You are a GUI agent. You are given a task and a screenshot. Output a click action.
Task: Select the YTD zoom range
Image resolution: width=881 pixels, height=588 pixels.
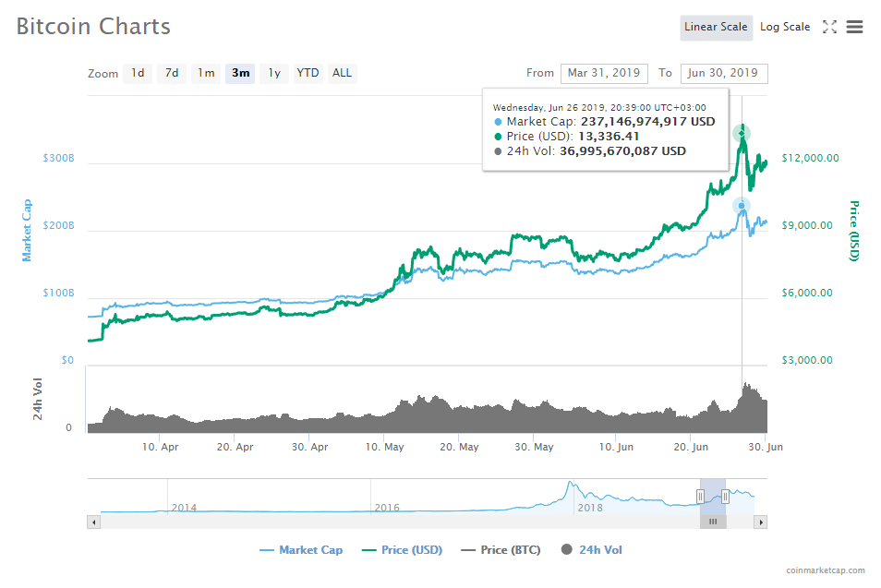click(x=308, y=73)
